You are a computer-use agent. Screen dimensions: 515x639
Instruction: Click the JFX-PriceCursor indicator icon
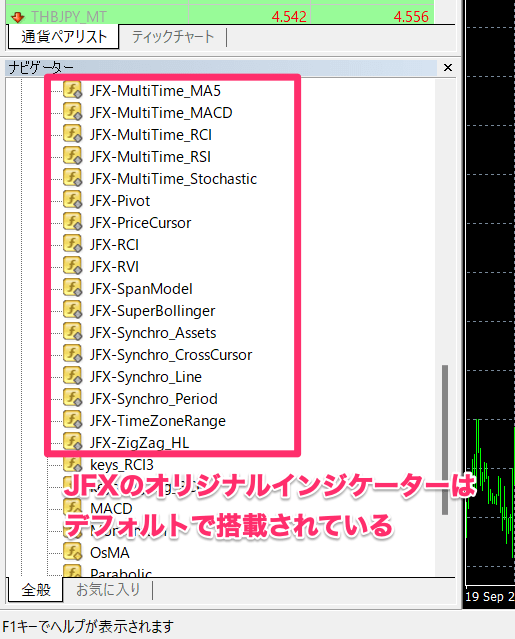click(73, 222)
